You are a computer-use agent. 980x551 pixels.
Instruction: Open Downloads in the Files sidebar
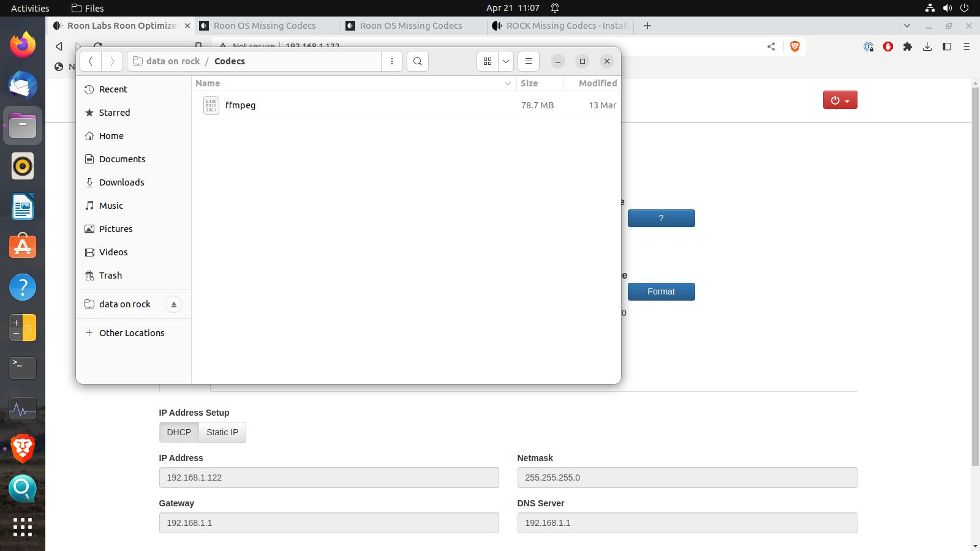(x=121, y=182)
